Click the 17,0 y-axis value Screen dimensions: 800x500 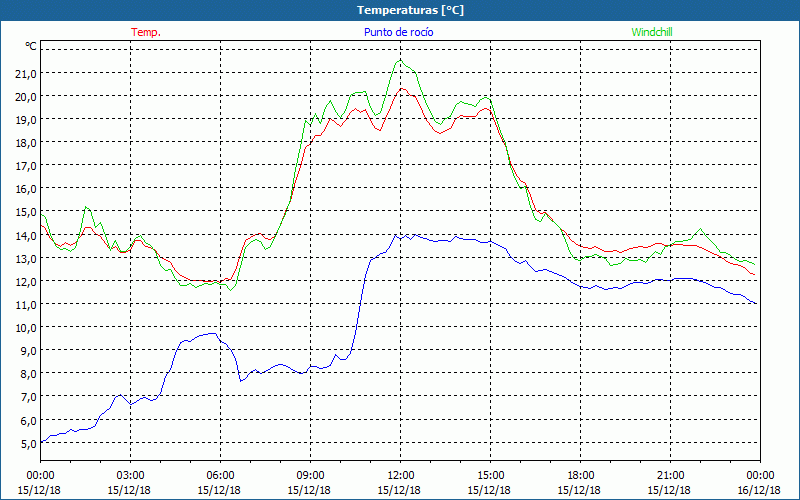click(x=26, y=166)
